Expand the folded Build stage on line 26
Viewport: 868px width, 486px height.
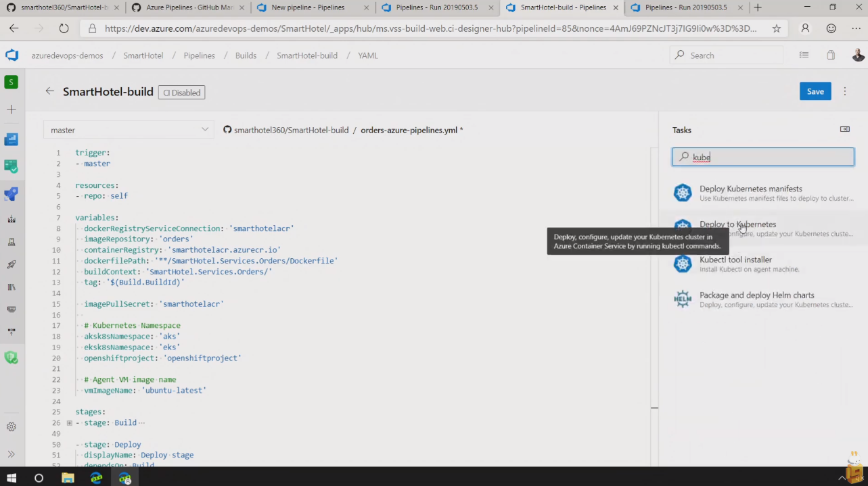(69, 423)
